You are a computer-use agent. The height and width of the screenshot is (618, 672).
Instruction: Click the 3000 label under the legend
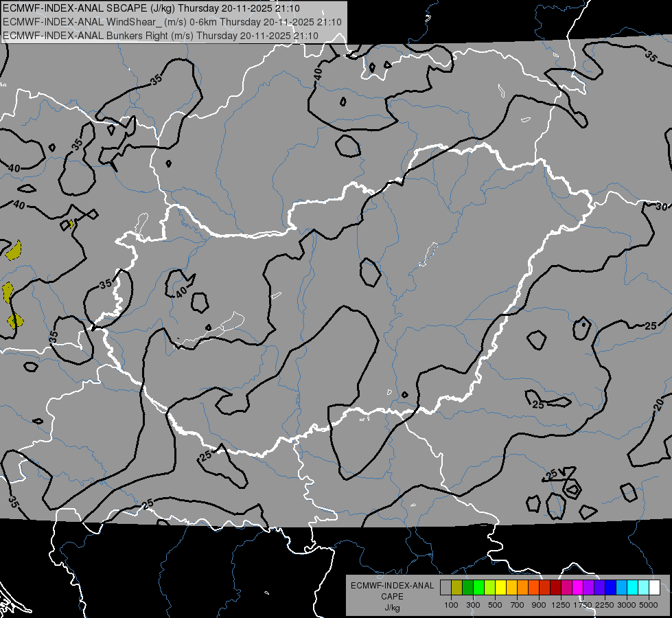click(627, 605)
